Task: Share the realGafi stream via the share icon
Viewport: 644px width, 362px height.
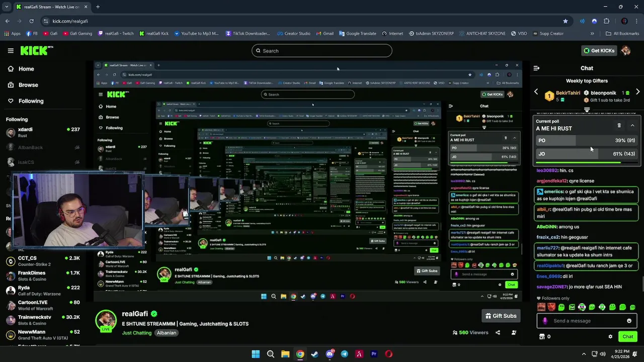Action: click(498, 332)
